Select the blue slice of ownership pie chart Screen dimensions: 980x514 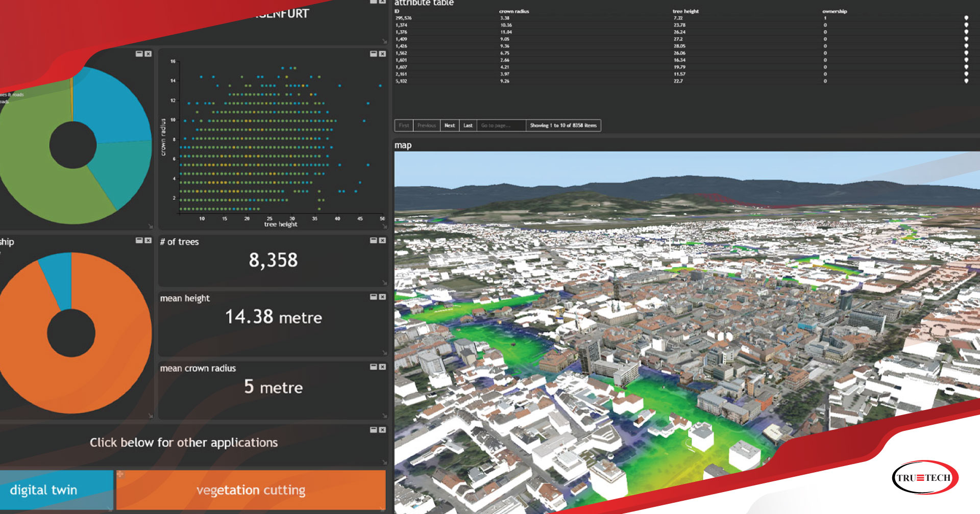(57, 279)
